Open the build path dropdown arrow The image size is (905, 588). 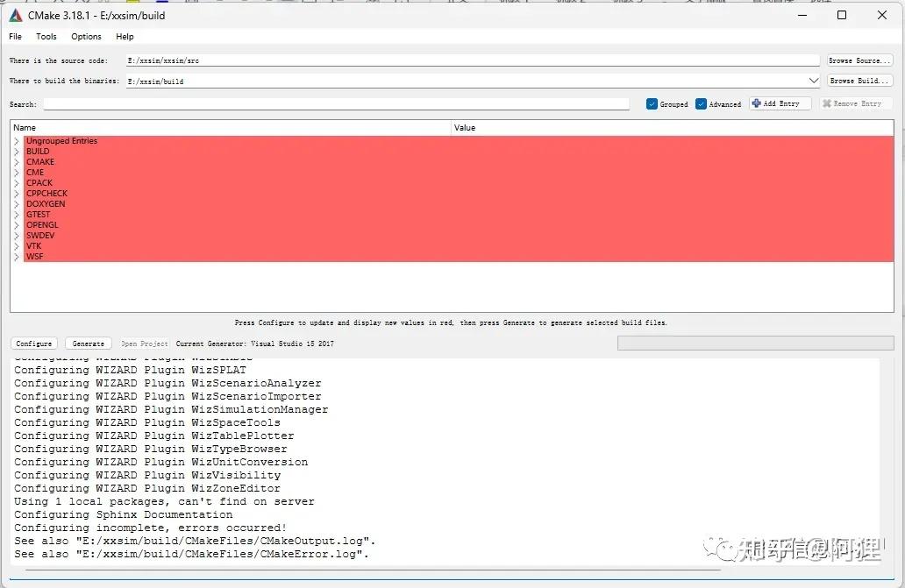pos(813,81)
